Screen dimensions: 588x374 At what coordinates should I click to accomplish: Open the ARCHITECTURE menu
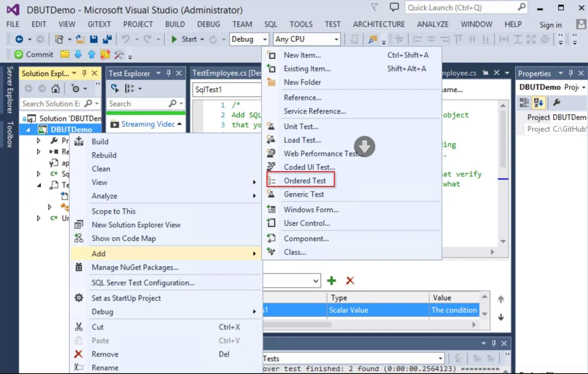click(379, 24)
